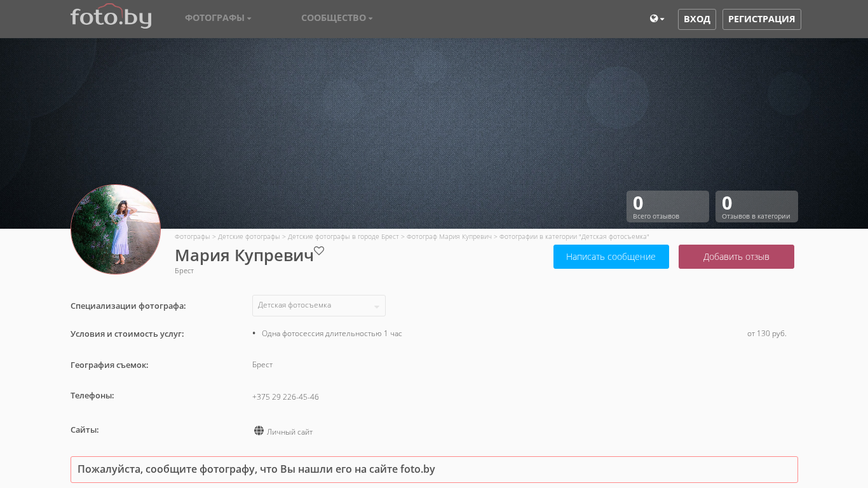Click the Отзывов в категории counter box
The image size is (868, 488).
pyautogui.click(x=756, y=207)
